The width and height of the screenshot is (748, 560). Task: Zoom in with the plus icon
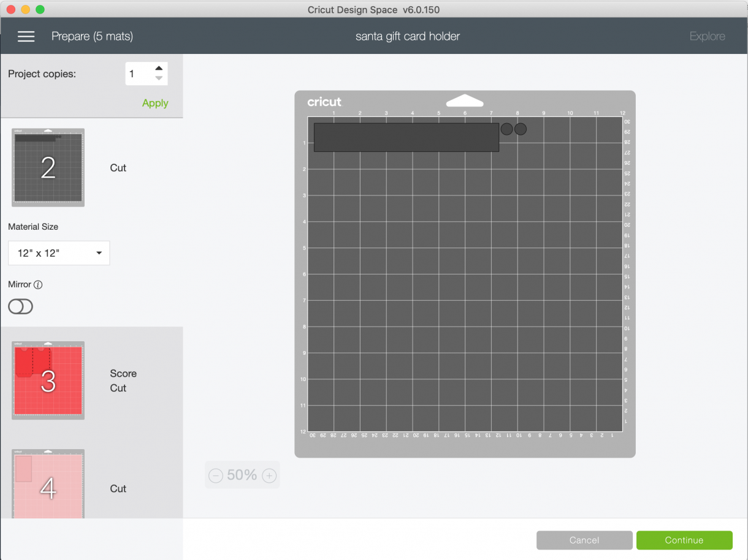coord(269,475)
